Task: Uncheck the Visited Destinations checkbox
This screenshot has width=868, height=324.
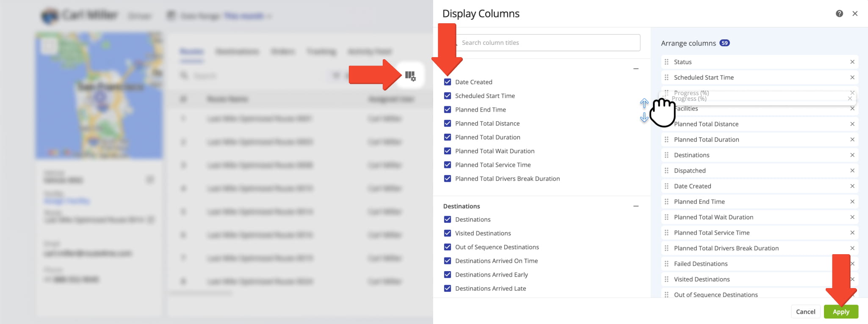Action: 448,233
